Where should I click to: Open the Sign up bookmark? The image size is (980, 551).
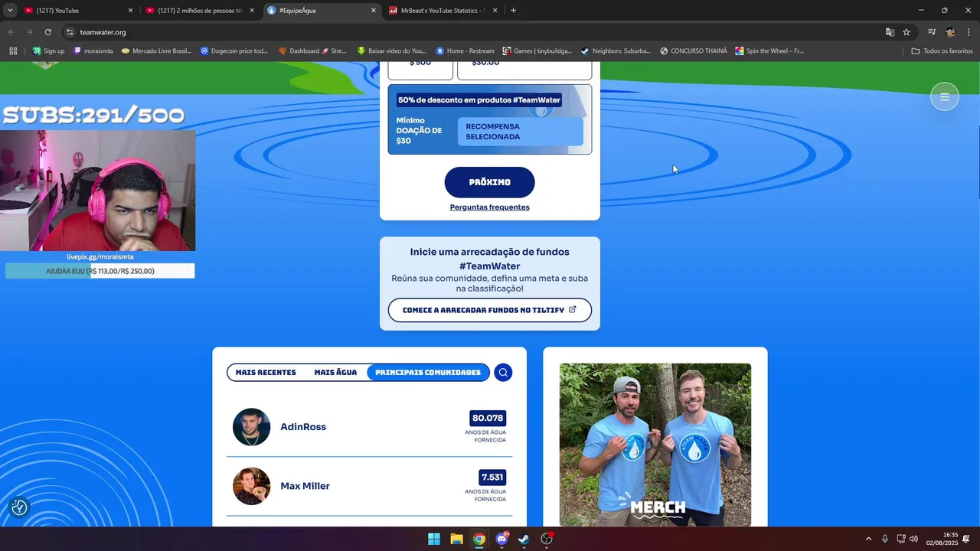pyautogui.click(x=48, y=51)
